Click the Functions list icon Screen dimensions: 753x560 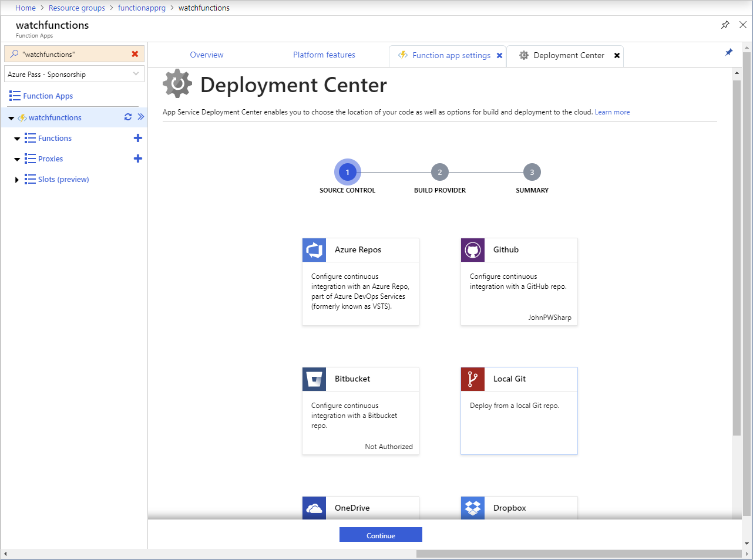pos(30,138)
